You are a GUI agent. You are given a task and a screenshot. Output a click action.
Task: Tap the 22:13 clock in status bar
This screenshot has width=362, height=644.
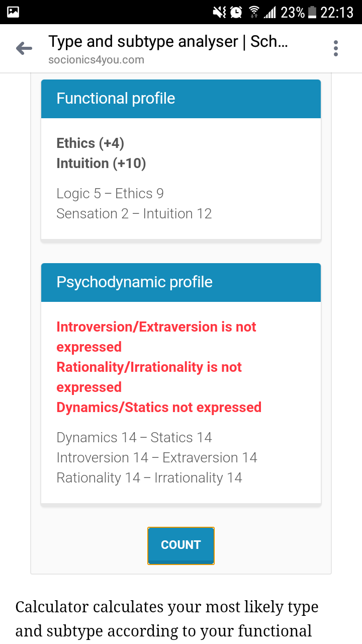coord(337,12)
